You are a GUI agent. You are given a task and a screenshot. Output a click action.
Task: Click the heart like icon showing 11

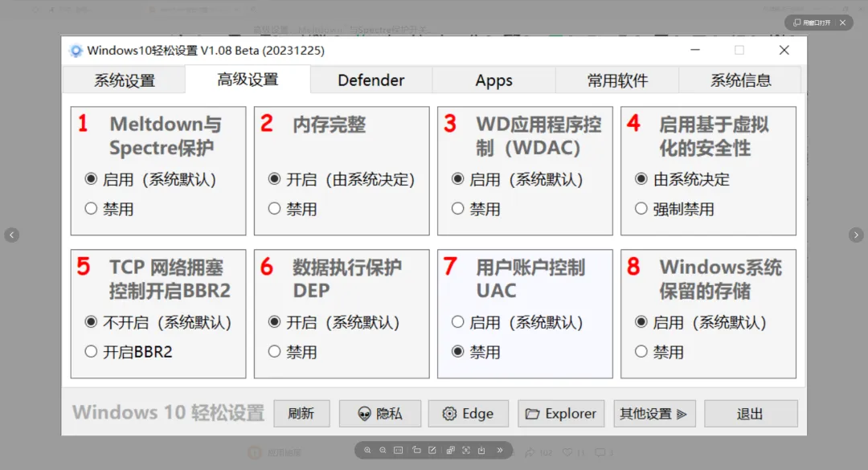click(567, 452)
